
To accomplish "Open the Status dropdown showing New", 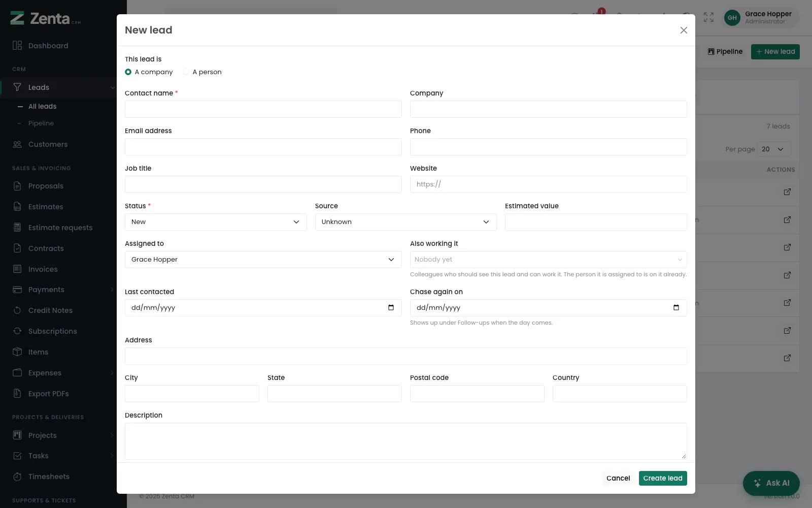I will [x=216, y=222].
